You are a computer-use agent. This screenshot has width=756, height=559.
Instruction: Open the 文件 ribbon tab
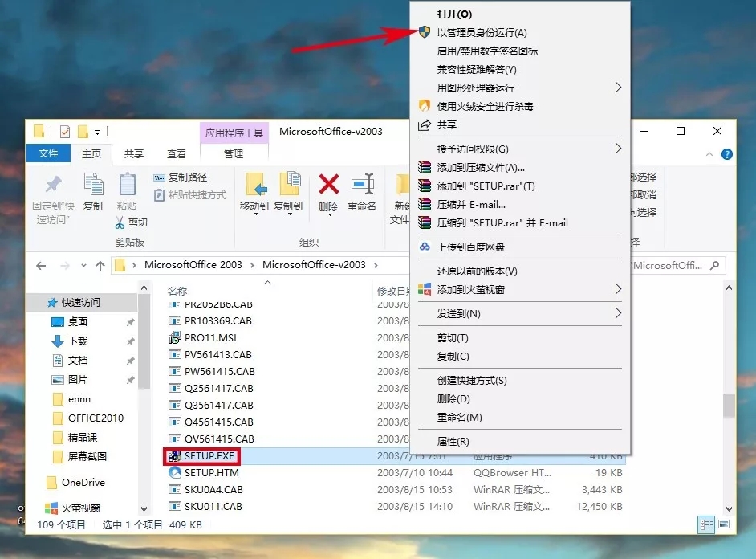(x=47, y=153)
